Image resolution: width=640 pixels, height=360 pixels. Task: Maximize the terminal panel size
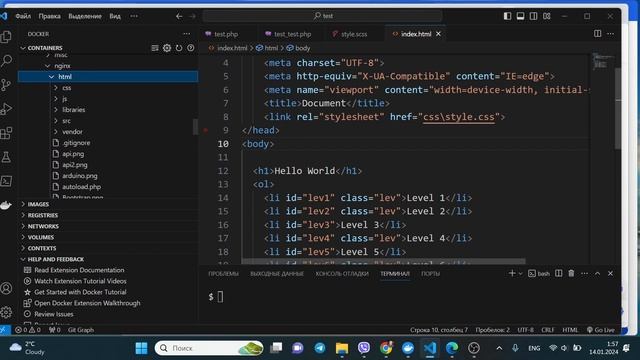pos(598,273)
